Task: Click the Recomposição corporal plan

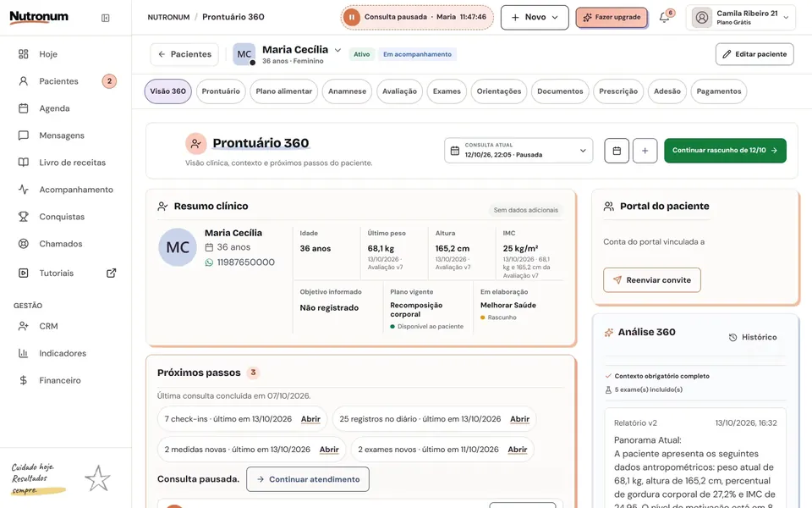Action: (x=416, y=310)
